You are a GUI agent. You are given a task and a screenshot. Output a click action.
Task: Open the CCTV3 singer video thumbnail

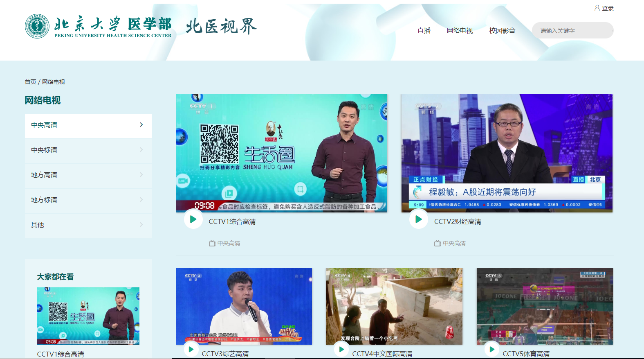[244, 306]
